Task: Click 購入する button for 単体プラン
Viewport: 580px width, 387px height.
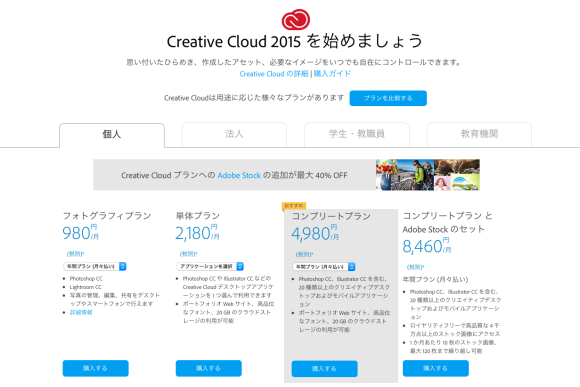Action: click(209, 368)
